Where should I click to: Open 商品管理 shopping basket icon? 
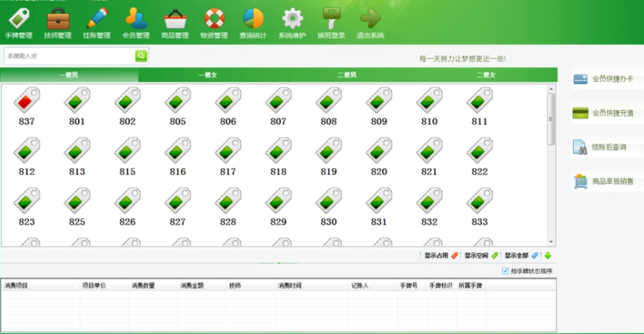tap(175, 22)
